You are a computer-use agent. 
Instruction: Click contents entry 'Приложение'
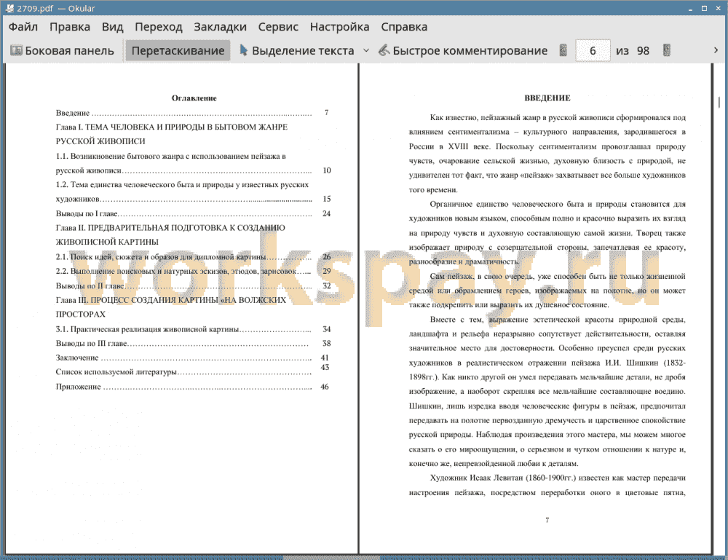click(x=192, y=387)
